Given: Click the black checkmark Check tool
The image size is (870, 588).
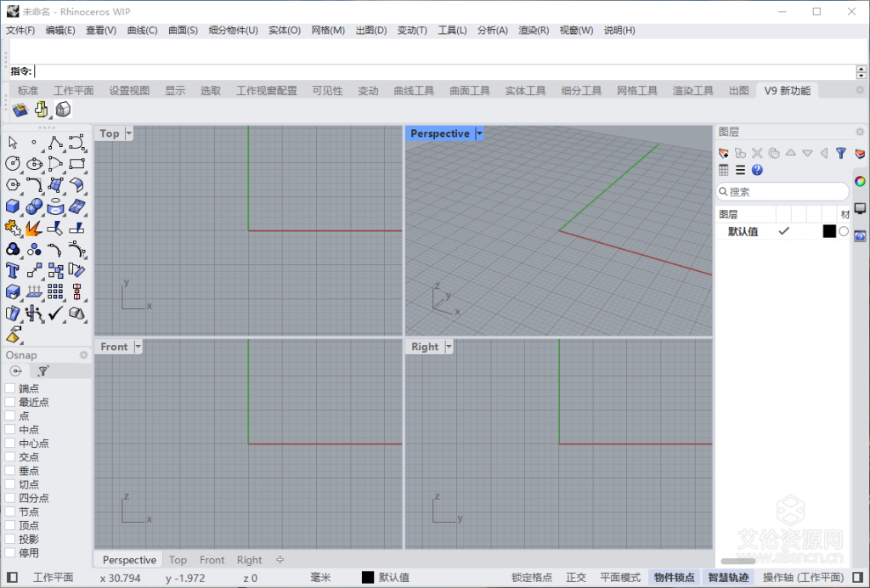Looking at the screenshot, I should tap(55, 313).
